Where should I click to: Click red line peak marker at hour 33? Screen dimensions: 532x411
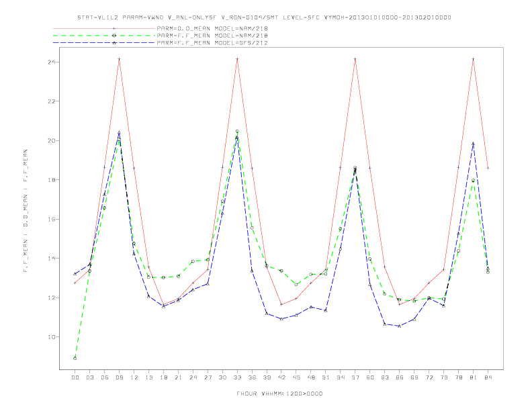click(237, 59)
